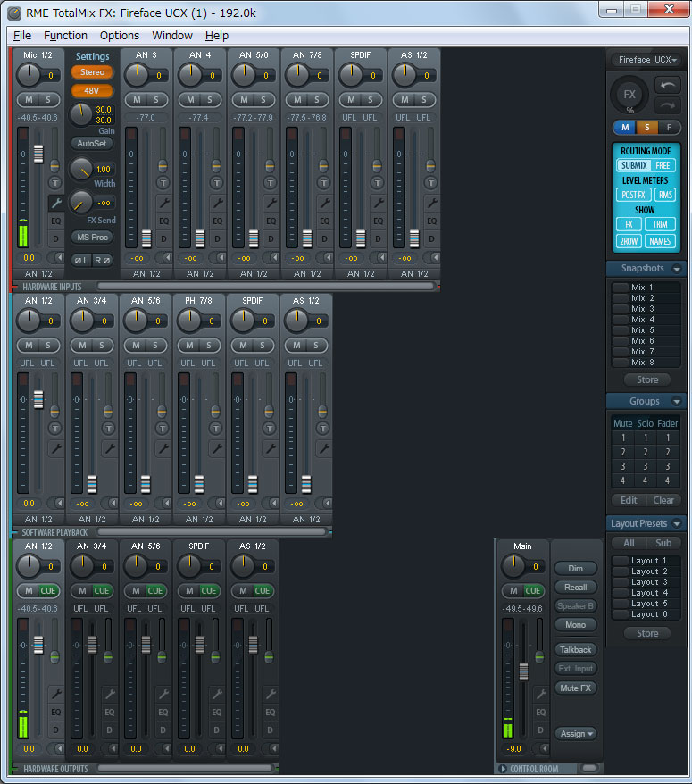Click the MS Proc button
This screenshot has width=692, height=784.
[92, 237]
